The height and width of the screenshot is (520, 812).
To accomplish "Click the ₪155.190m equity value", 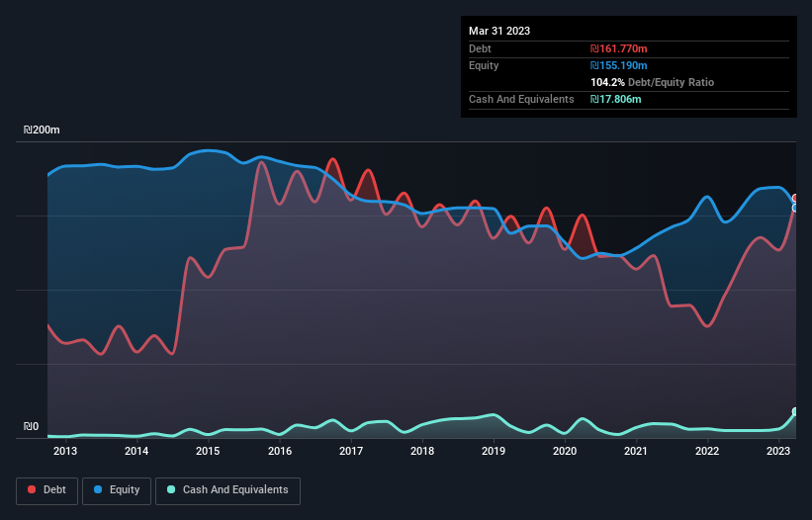I will (619, 65).
